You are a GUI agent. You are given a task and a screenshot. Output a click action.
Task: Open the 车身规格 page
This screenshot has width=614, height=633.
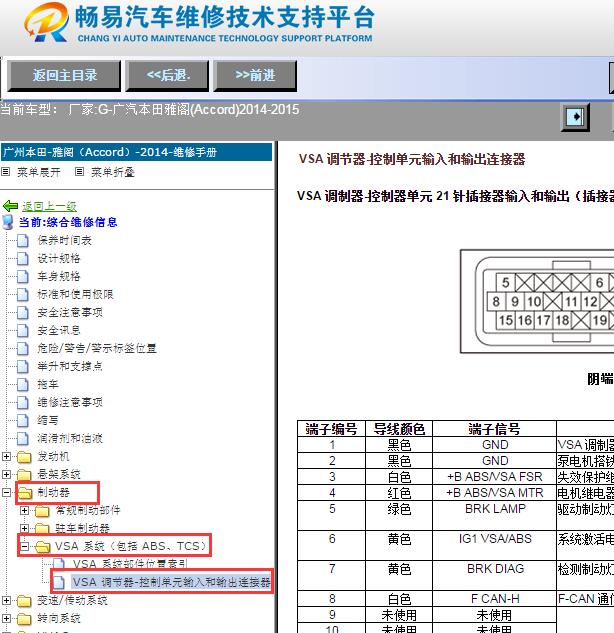[x=59, y=277]
